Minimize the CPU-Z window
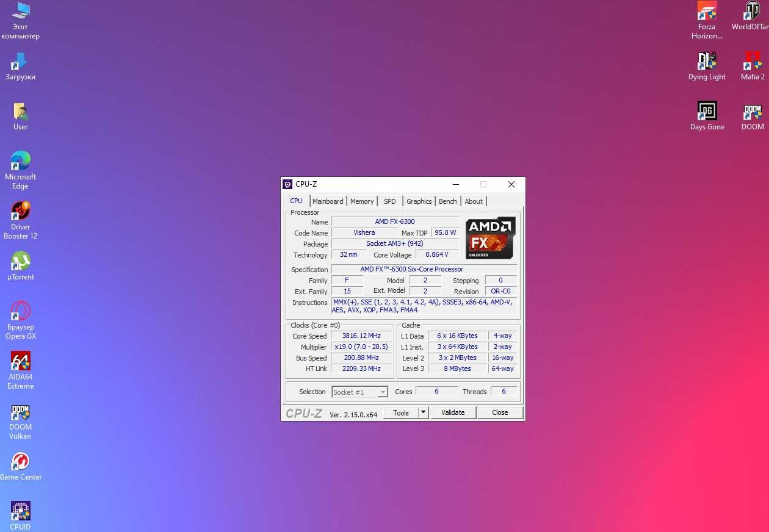The image size is (769, 532). [456, 184]
